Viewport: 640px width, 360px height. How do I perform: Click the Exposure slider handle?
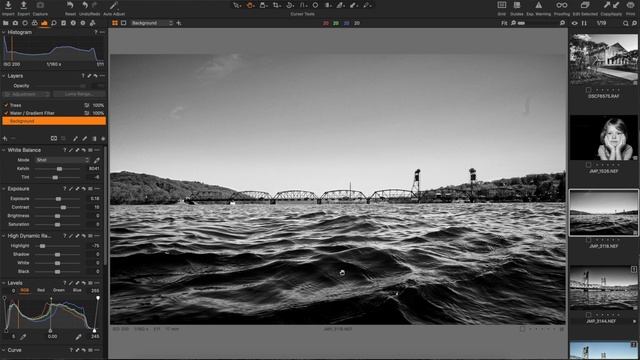(x=58, y=199)
